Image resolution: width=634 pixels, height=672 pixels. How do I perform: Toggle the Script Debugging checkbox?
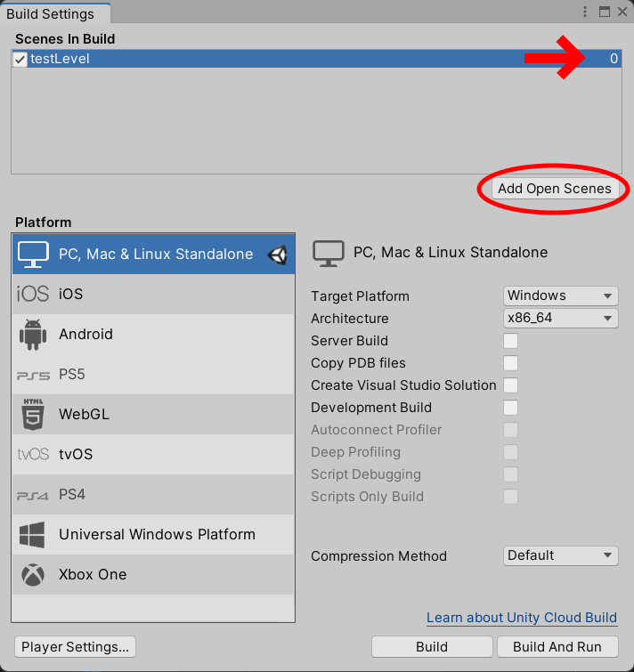click(510, 475)
